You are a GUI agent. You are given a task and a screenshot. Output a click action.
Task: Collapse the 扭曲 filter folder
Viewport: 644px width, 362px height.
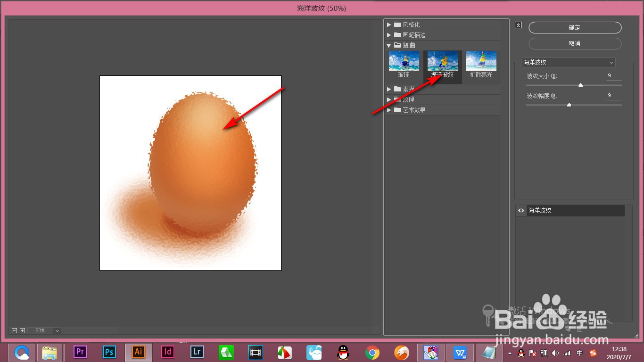(389, 46)
